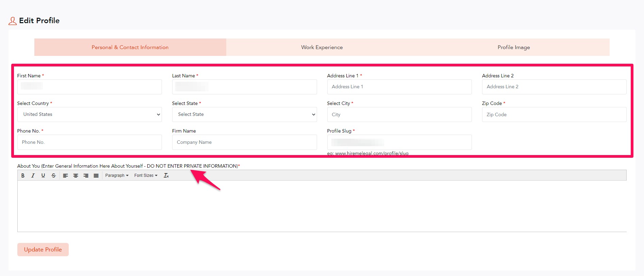Open the Font Sizes dropdown
The height and width of the screenshot is (276, 644).
pyautogui.click(x=146, y=175)
